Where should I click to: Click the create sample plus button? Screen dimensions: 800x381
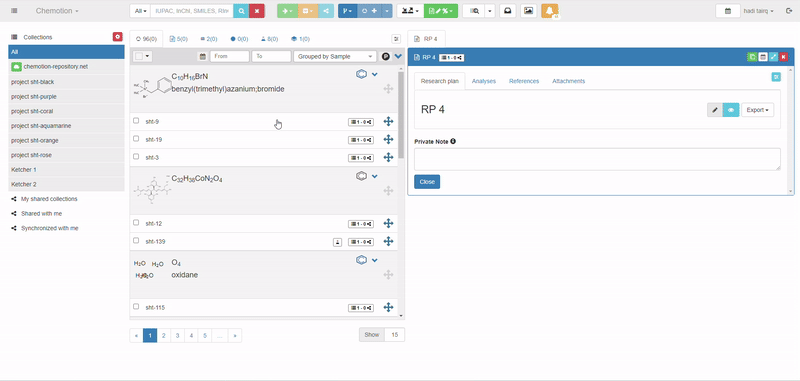coord(369,11)
